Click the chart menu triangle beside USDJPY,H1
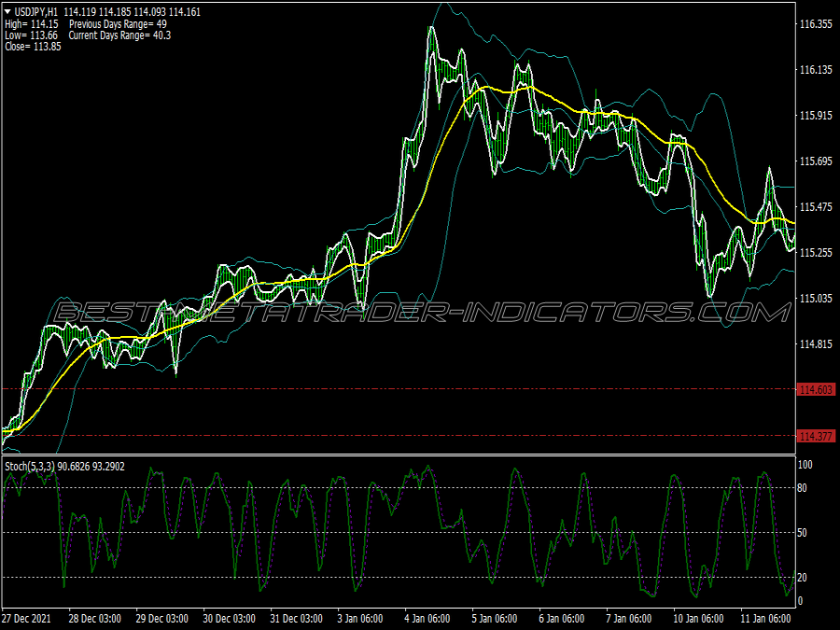Image resolution: width=840 pixels, height=630 pixels. pyautogui.click(x=7, y=12)
